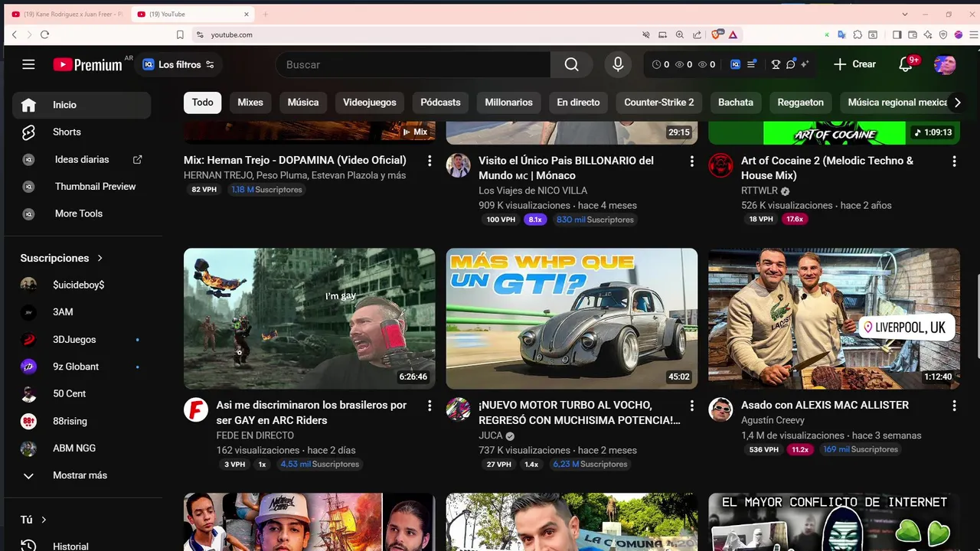The height and width of the screenshot is (551, 980).
Task: Bookmark this page with the bookmark icon
Action: 180,34
